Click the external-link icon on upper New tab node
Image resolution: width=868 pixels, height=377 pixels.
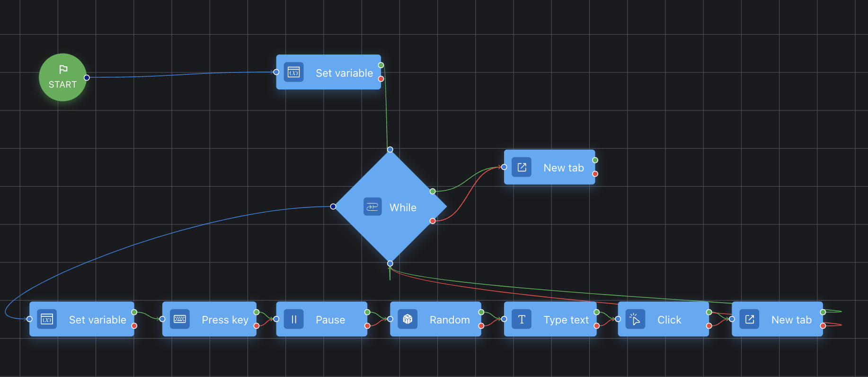[x=522, y=167]
